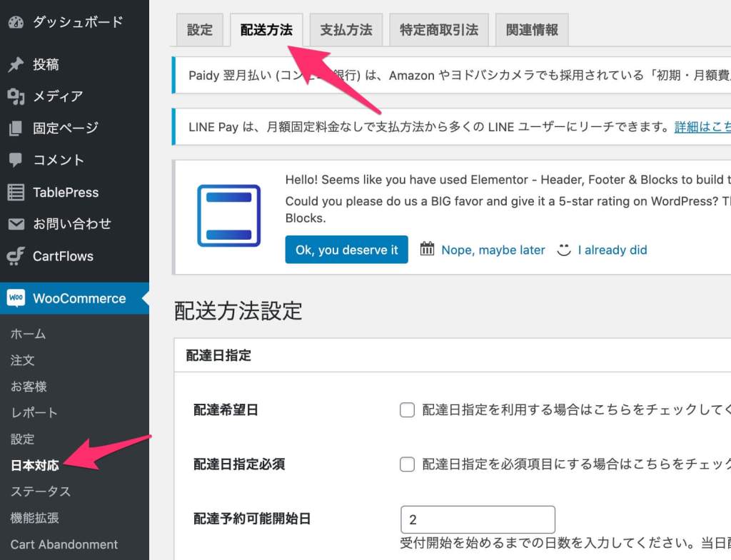Click the pushpin icon for Posts

[x=16, y=65]
